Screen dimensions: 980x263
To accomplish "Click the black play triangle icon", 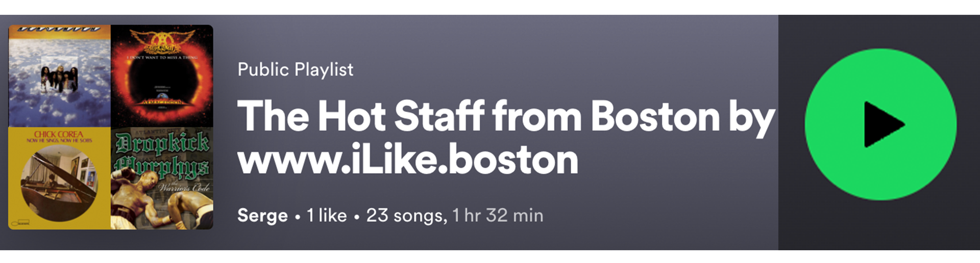I will tap(883, 125).
